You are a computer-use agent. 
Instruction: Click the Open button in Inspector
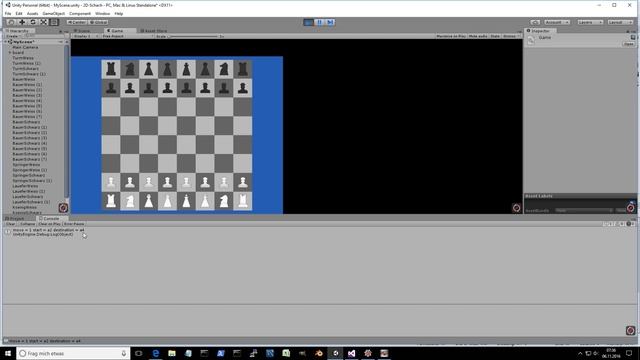pos(629,44)
